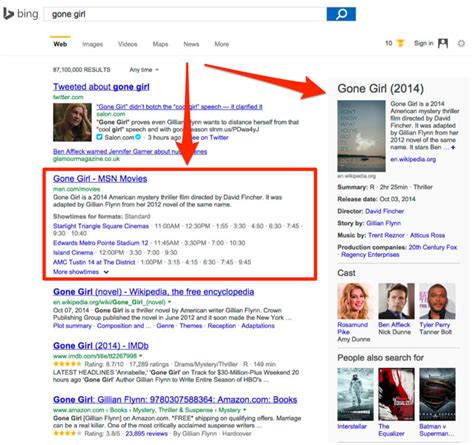Open the More menu

(222, 44)
